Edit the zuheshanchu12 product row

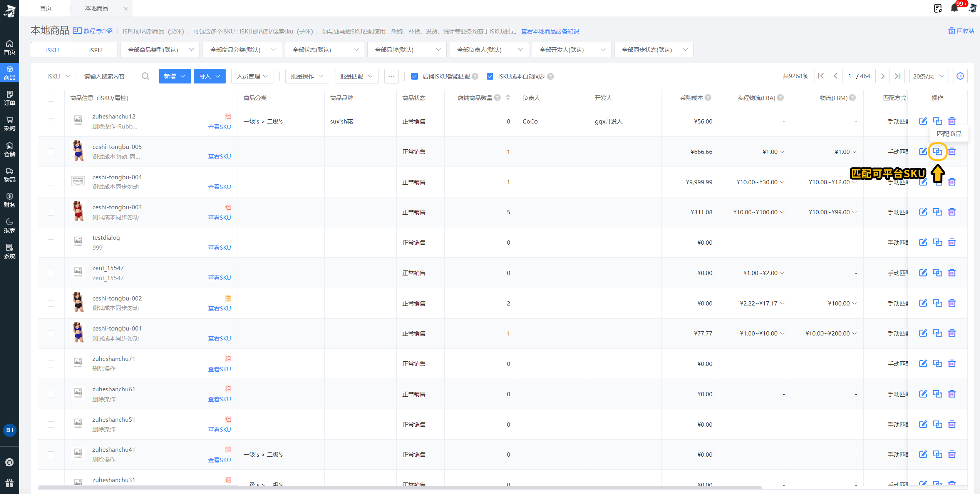pyautogui.click(x=923, y=121)
